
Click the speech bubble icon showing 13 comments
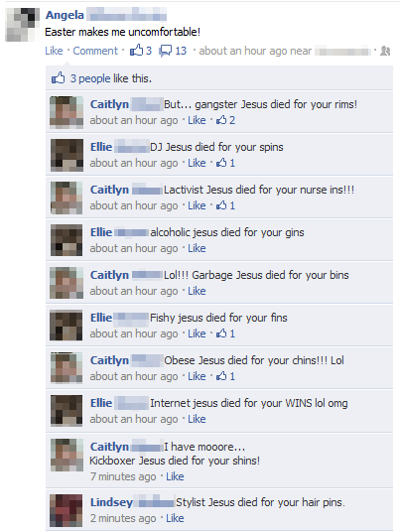tap(166, 51)
